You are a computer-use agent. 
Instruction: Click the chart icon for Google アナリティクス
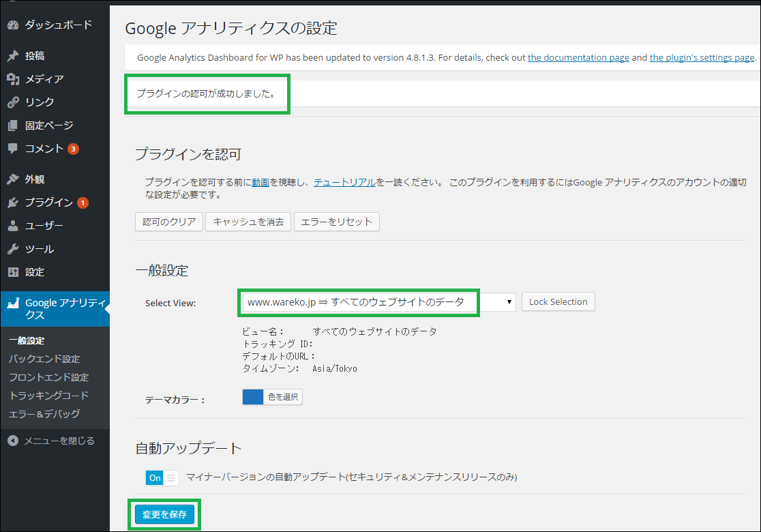pos(13,304)
